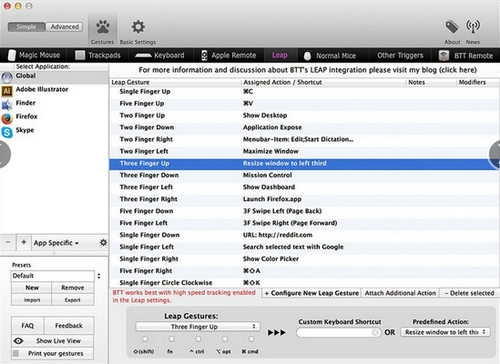Select the Three Finger Right row
Viewport: 500px width, 364px height.
click(x=304, y=199)
